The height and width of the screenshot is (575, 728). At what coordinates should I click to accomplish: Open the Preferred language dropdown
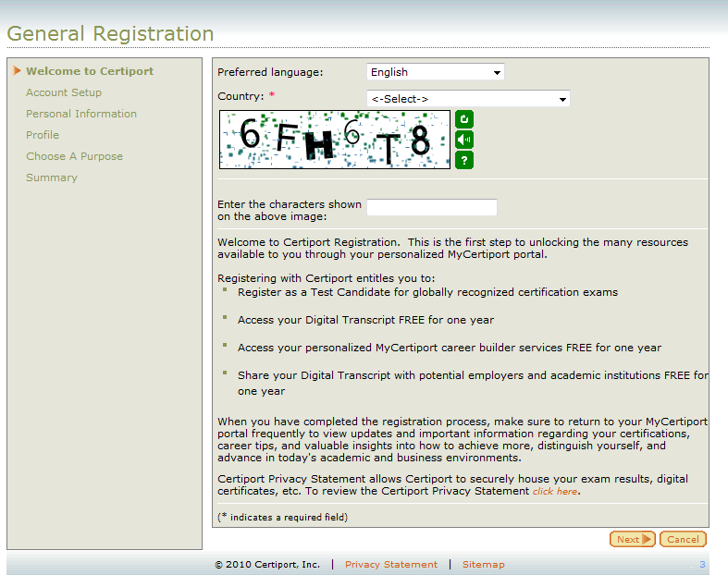tap(435, 72)
